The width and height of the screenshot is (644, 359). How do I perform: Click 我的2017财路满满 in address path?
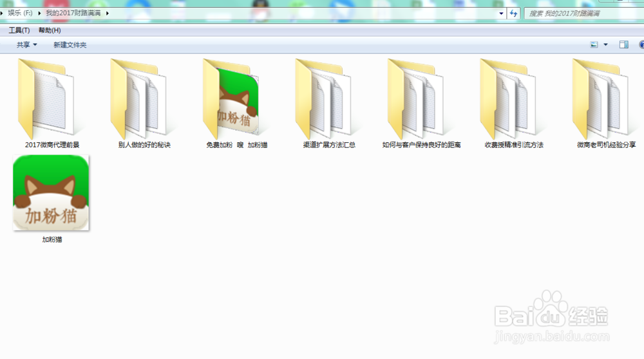(x=73, y=13)
